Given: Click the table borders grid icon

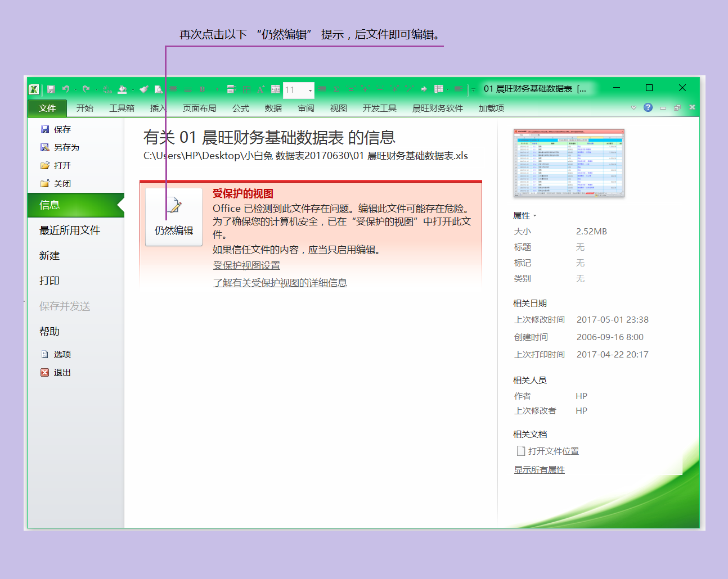Looking at the screenshot, I should tap(246, 88).
